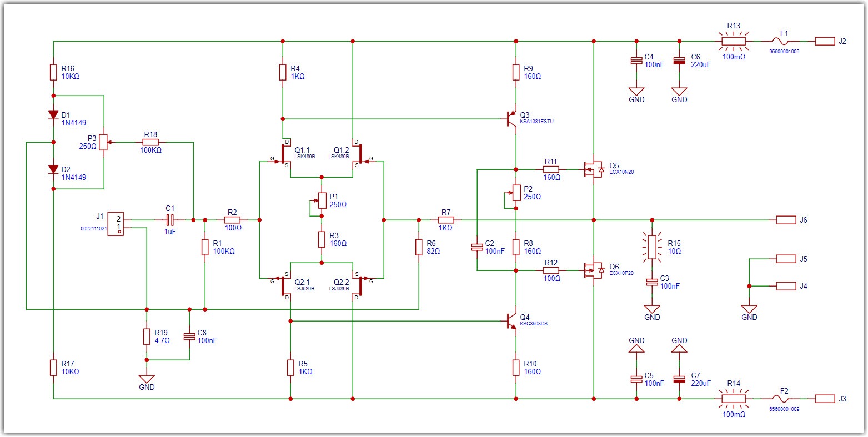The height and width of the screenshot is (437, 868).
Task: Select the R17 designator label
Action: point(68,364)
